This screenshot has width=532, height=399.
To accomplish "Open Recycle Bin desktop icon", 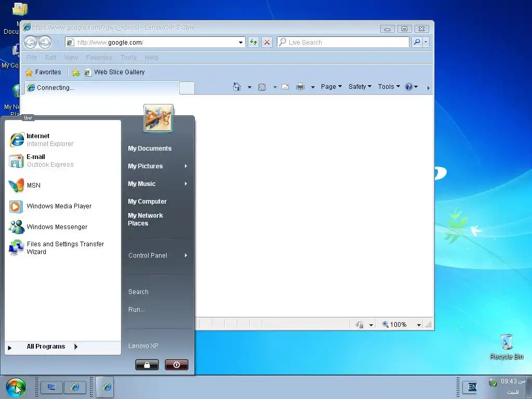I will 506,347.
